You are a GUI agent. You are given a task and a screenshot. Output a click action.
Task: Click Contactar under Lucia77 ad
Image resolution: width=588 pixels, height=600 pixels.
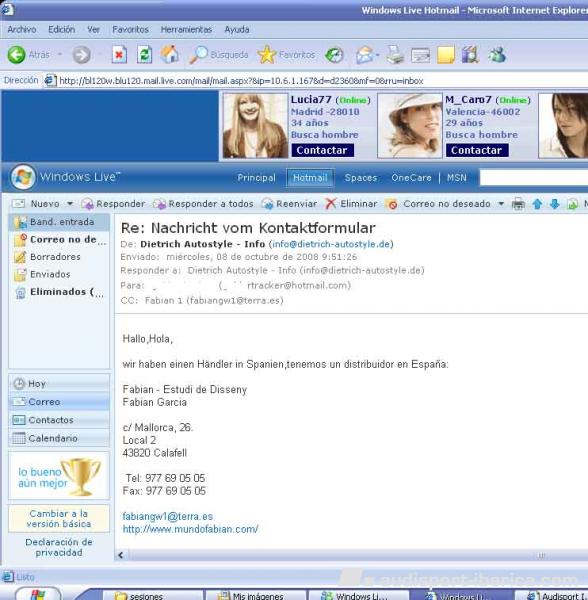(x=322, y=150)
